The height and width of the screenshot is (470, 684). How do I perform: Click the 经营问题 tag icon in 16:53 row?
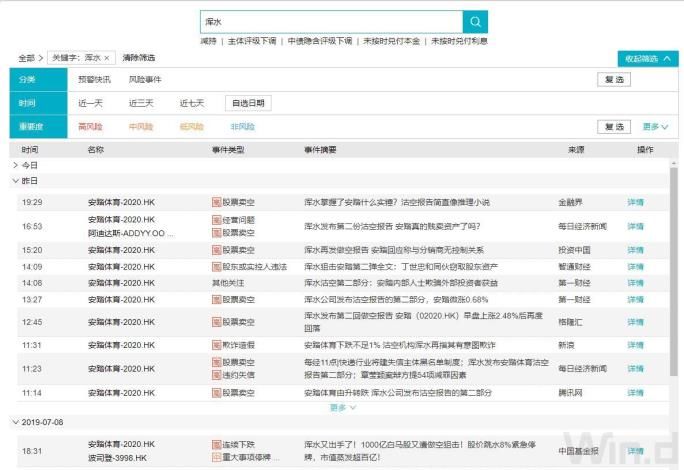[217, 220]
